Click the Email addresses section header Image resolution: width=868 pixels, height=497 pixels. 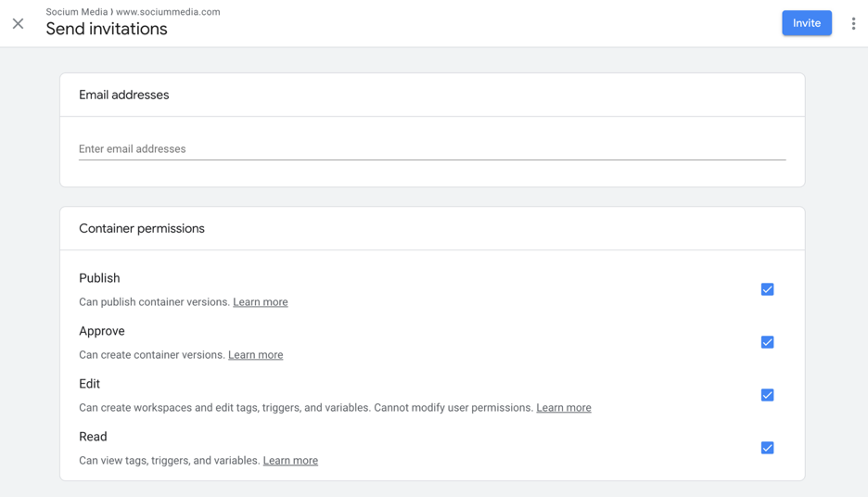pos(124,96)
